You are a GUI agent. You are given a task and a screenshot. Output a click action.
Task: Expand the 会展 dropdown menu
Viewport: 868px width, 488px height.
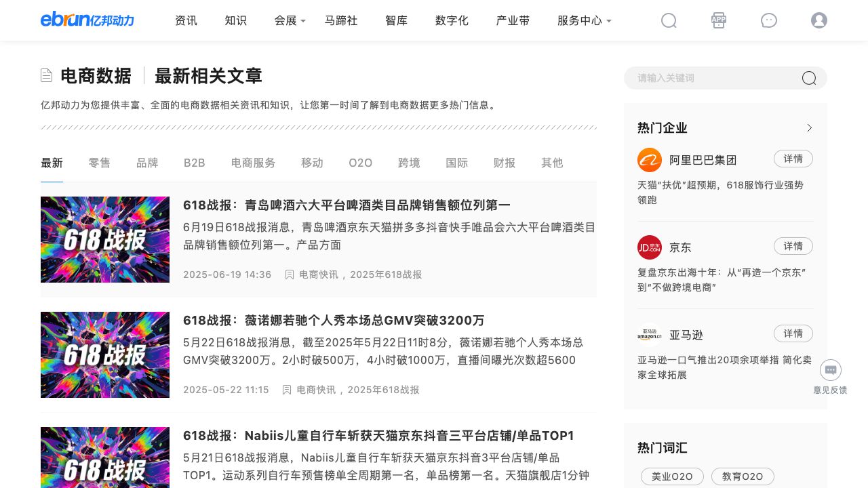click(290, 20)
